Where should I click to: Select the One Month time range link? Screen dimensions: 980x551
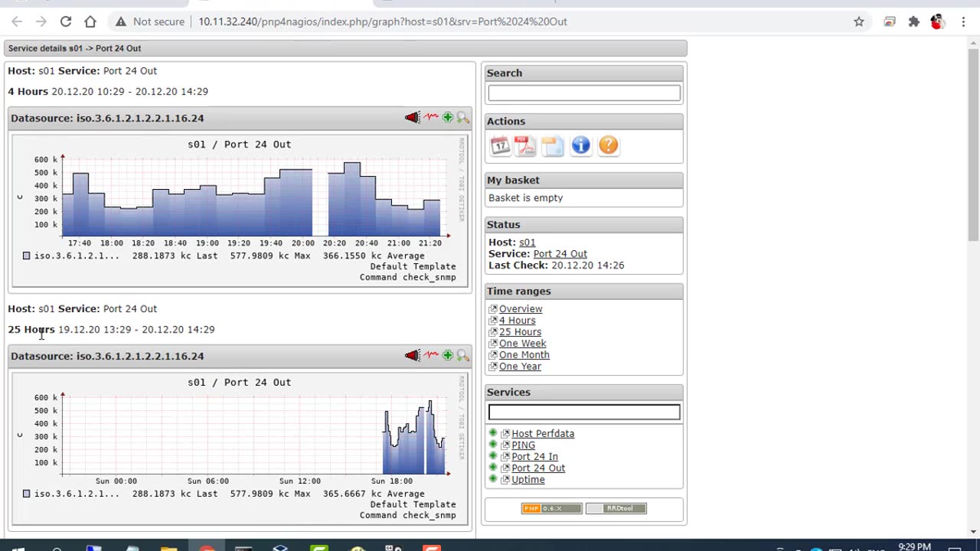pos(524,355)
